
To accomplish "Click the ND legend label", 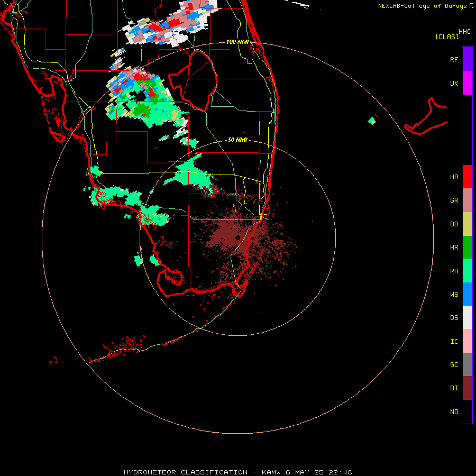I will click(x=454, y=411).
